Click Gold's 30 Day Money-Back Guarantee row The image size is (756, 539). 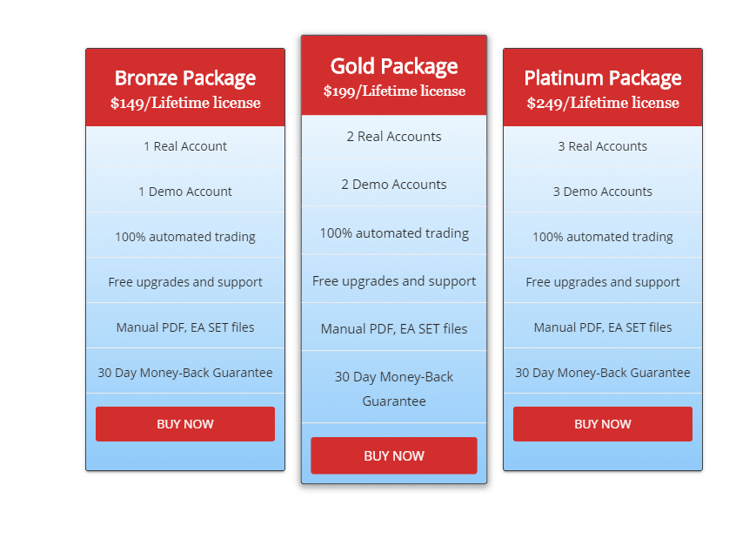[394, 388]
